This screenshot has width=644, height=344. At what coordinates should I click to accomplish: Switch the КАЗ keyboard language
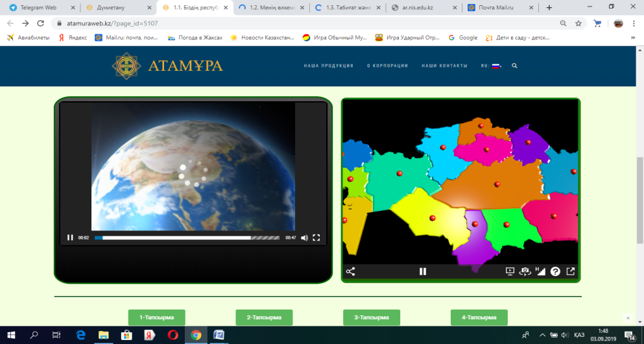pos(580,335)
